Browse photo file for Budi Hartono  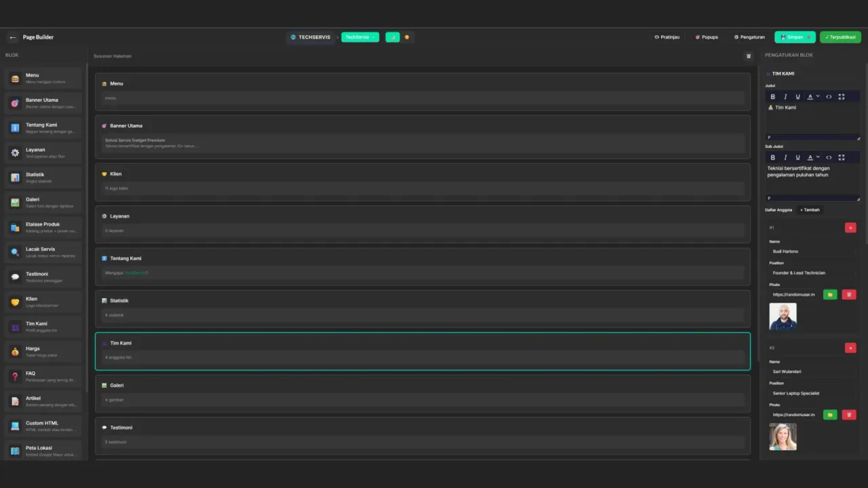tap(830, 294)
